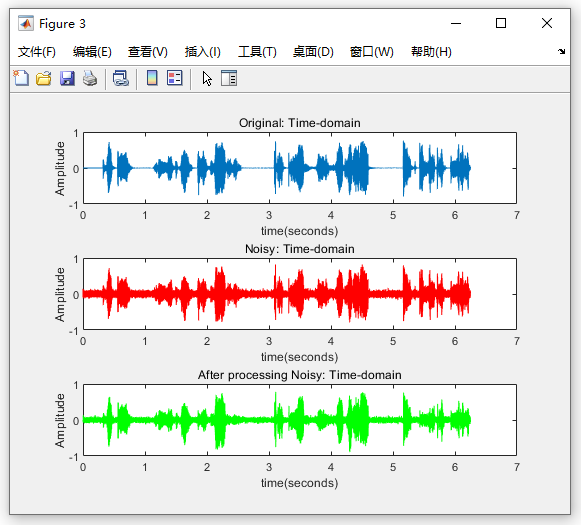Dock the figure using corner arrow
The height and width of the screenshot is (525, 581).
click(561, 51)
